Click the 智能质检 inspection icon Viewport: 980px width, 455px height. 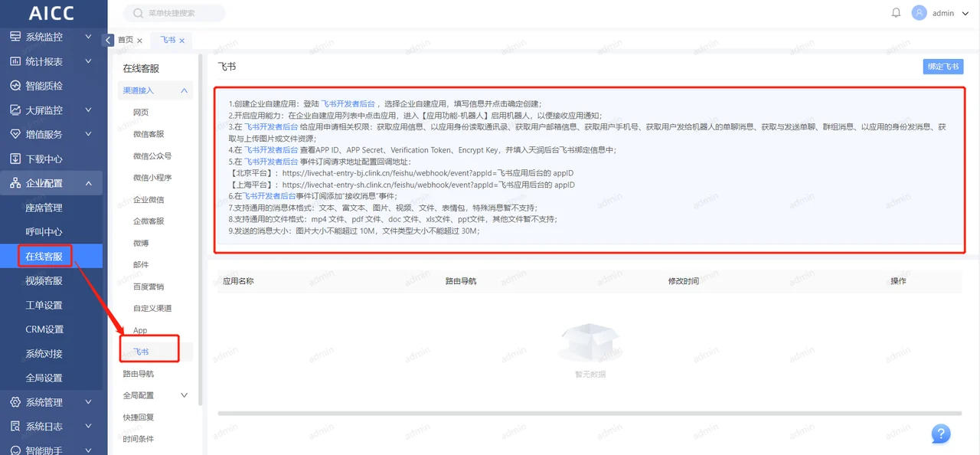tap(15, 86)
